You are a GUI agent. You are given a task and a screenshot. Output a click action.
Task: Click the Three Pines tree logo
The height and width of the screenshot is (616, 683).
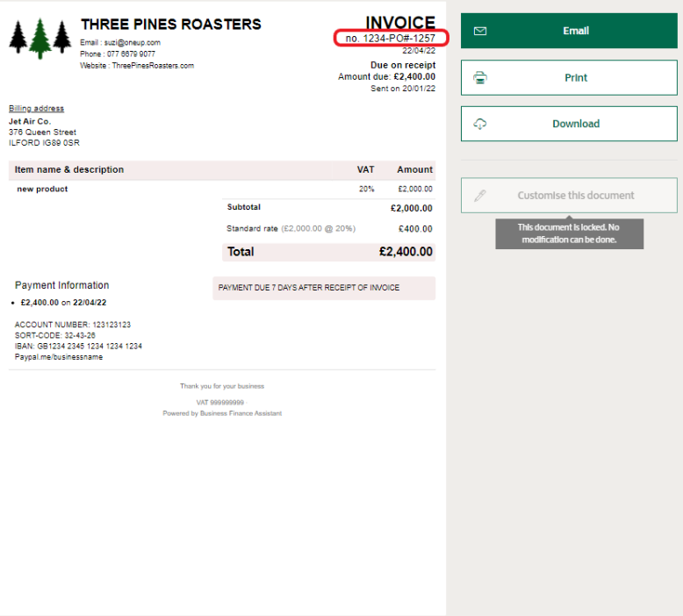(40, 39)
